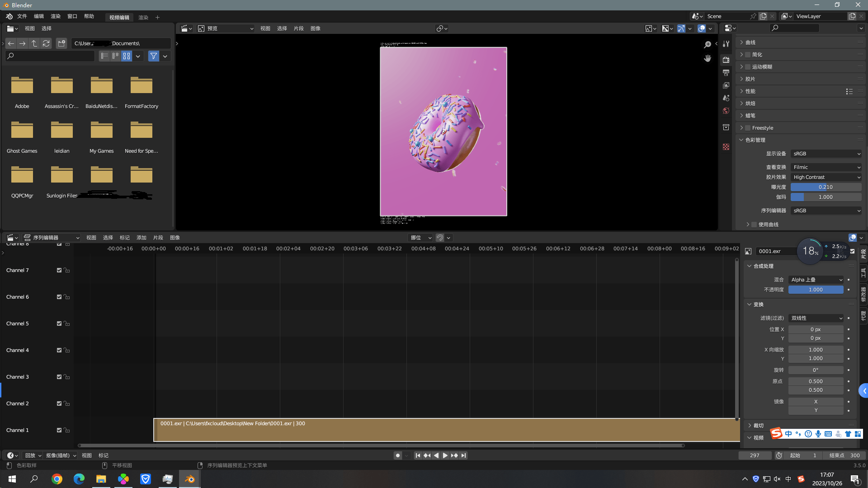
Task: Select the output properties printer icon
Action: click(726, 73)
